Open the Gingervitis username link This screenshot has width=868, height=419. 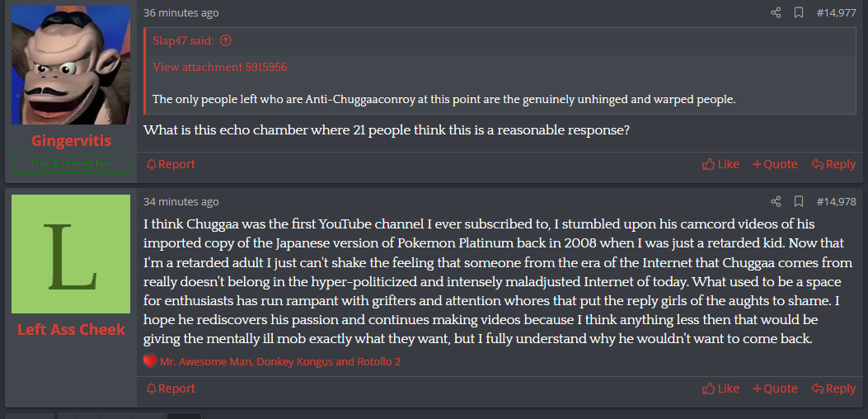71,141
